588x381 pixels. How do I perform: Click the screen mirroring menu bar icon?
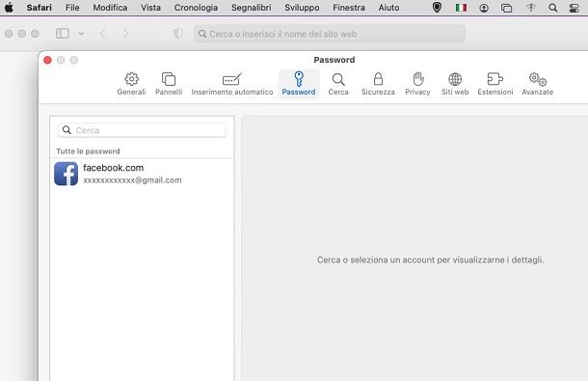click(x=506, y=8)
